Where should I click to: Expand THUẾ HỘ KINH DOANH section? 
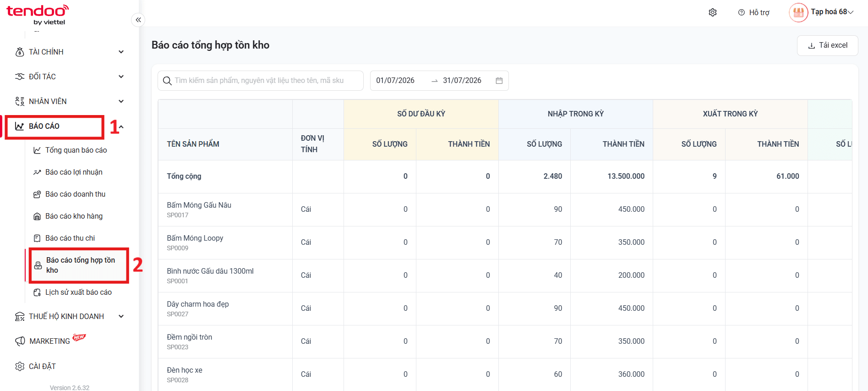(121, 316)
